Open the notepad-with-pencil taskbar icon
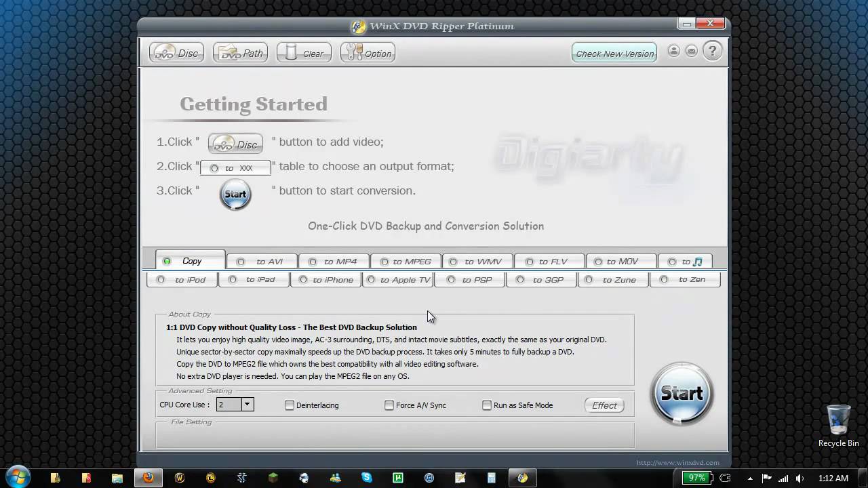Screen dimensions: 868x488 click(460, 478)
